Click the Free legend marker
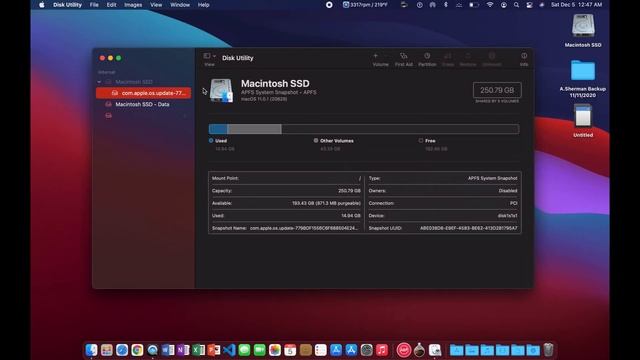This screenshot has width=640, height=360. [421, 140]
